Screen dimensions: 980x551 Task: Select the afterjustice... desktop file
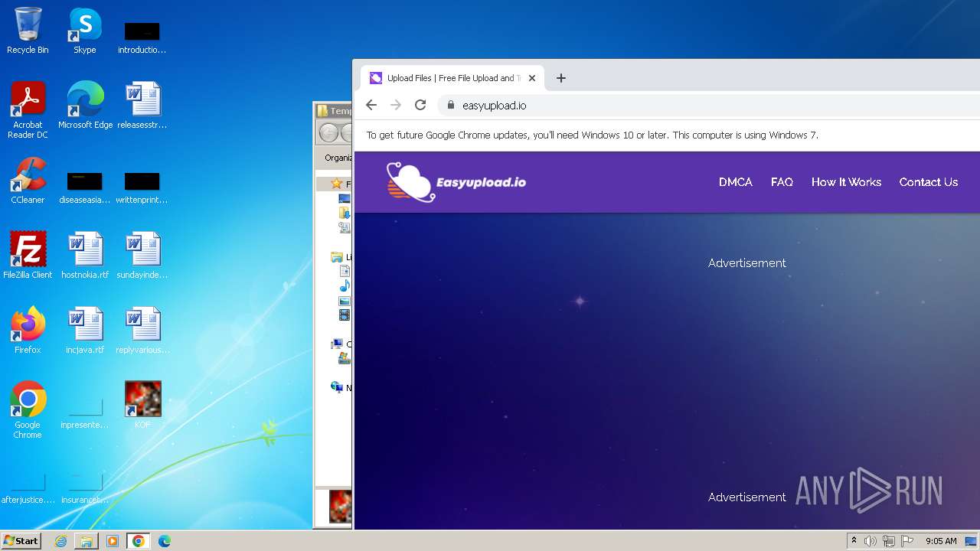click(x=28, y=487)
